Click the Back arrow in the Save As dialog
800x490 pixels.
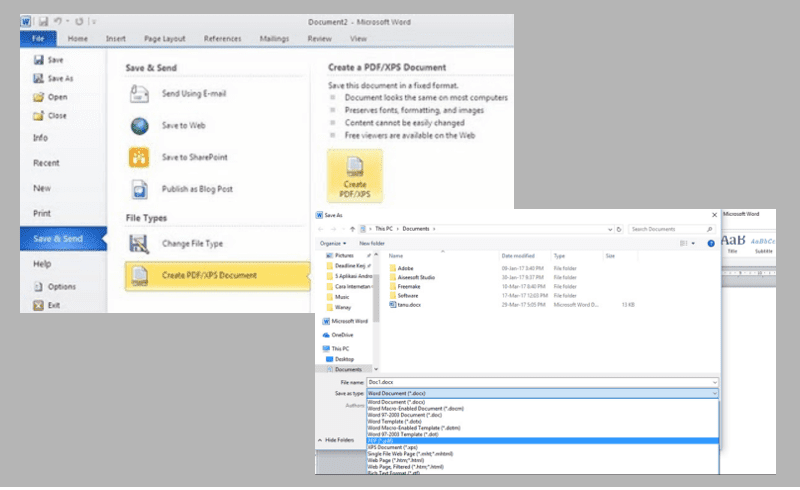click(x=321, y=229)
